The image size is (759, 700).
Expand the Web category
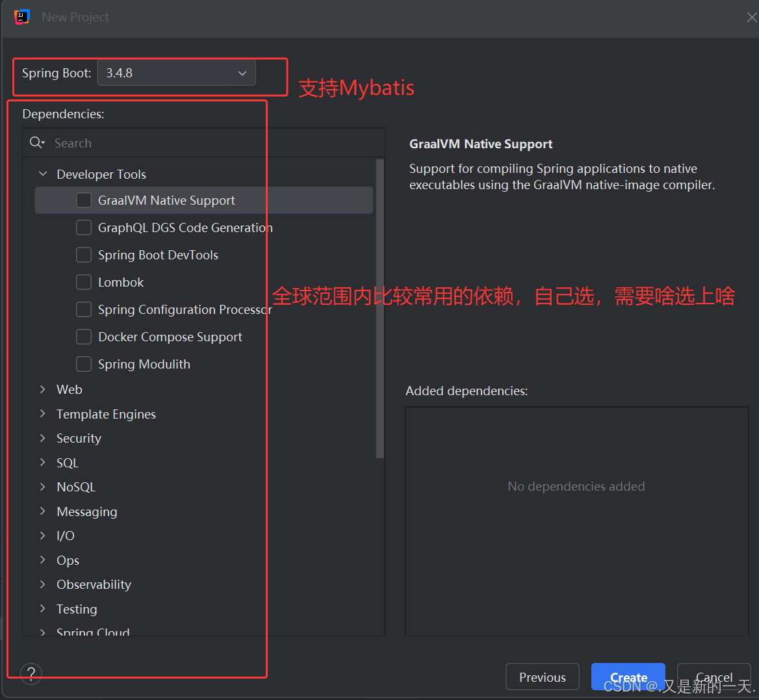tap(43, 389)
